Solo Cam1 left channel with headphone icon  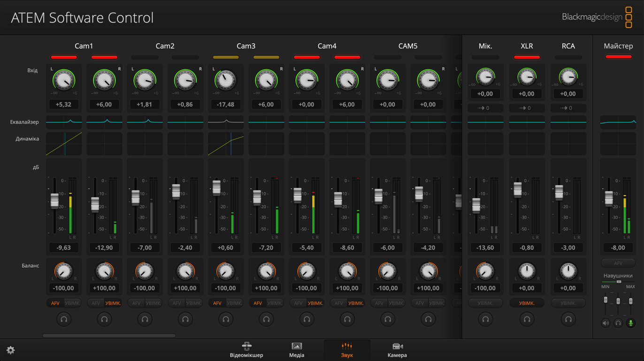(64, 319)
